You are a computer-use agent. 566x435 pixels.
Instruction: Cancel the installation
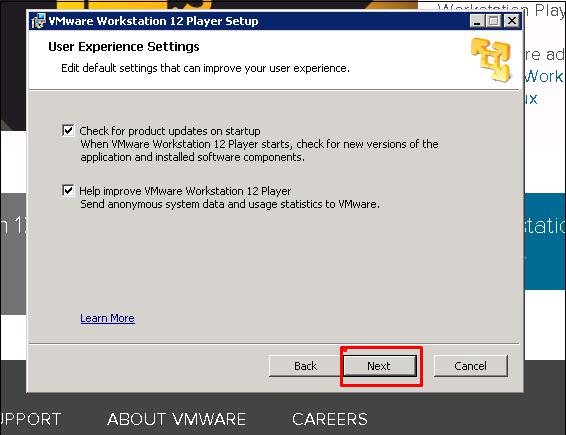click(x=471, y=366)
